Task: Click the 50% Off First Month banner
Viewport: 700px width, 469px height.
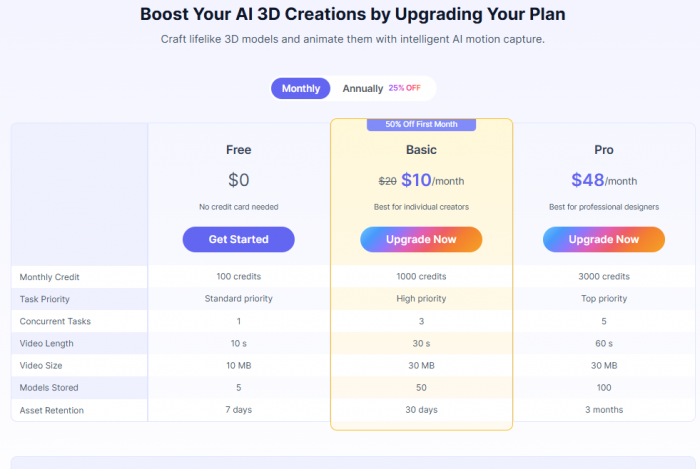Action: [421, 125]
